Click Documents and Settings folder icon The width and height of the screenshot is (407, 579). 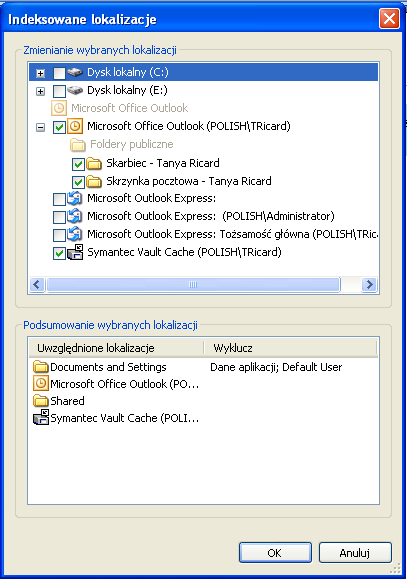(41, 367)
